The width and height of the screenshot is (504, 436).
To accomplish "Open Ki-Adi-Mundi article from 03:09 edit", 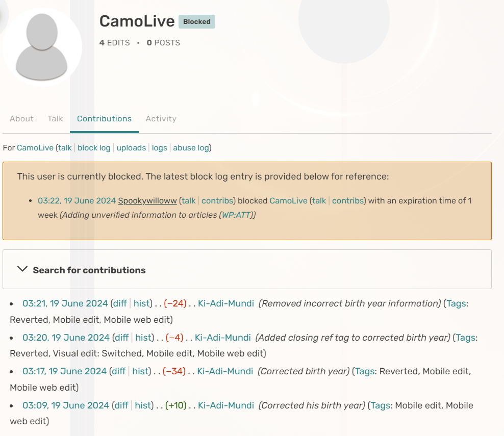I will point(226,405).
